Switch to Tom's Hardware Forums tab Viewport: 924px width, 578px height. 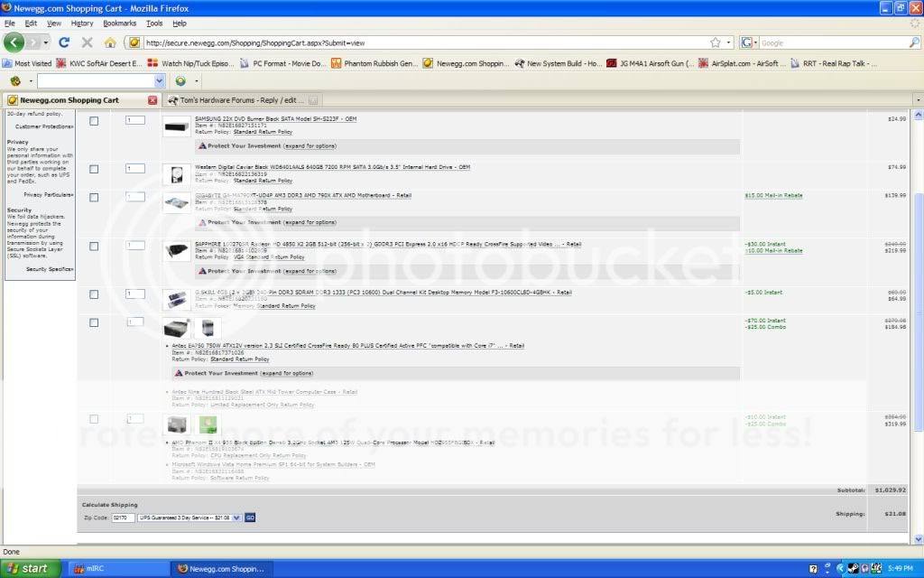(242, 100)
